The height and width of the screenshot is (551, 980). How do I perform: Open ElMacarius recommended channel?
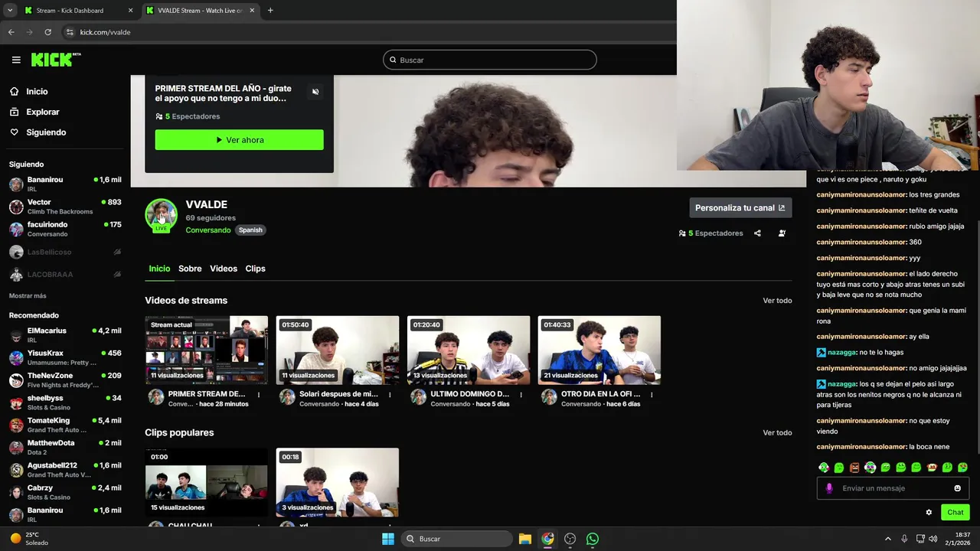click(x=65, y=335)
